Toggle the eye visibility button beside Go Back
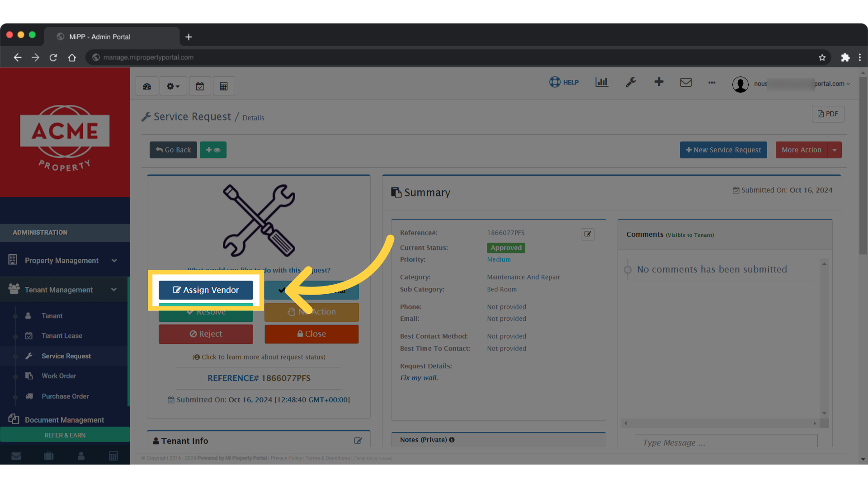 click(213, 150)
